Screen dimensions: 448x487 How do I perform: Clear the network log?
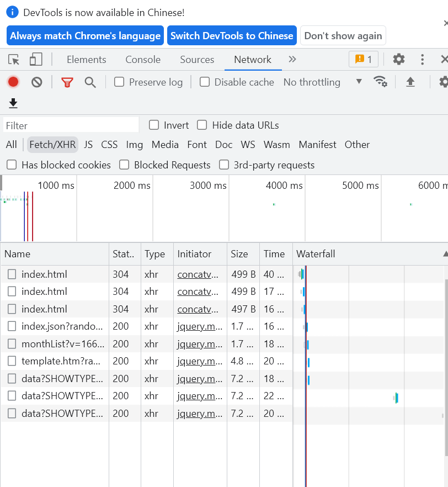point(36,82)
